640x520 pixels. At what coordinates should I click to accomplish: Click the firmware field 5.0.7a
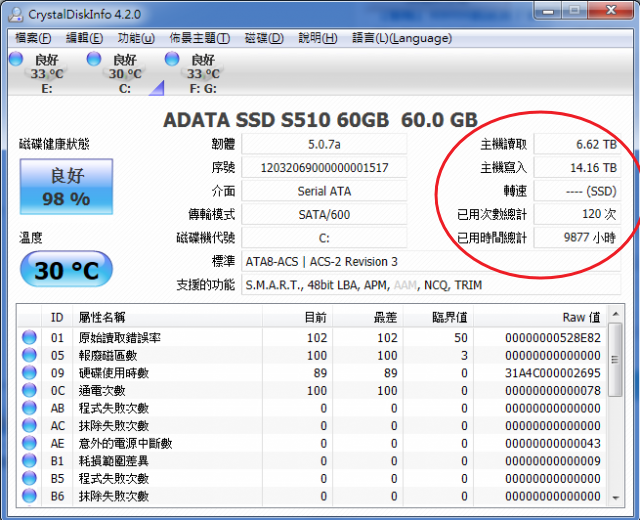[x=324, y=144]
